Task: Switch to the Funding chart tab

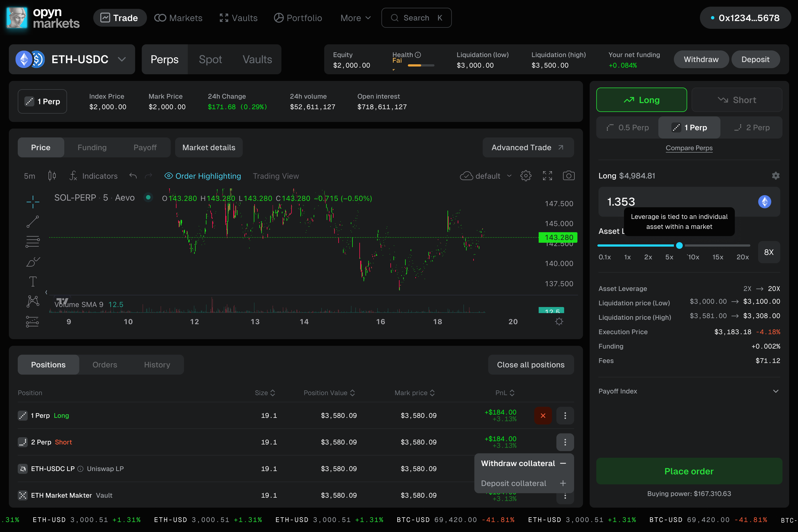Action: click(92, 148)
